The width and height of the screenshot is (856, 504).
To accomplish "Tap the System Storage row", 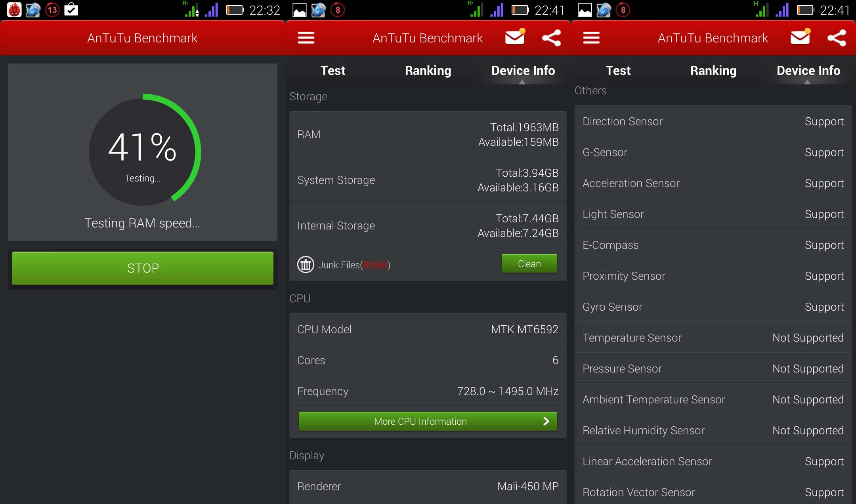I will (x=428, y=180).
